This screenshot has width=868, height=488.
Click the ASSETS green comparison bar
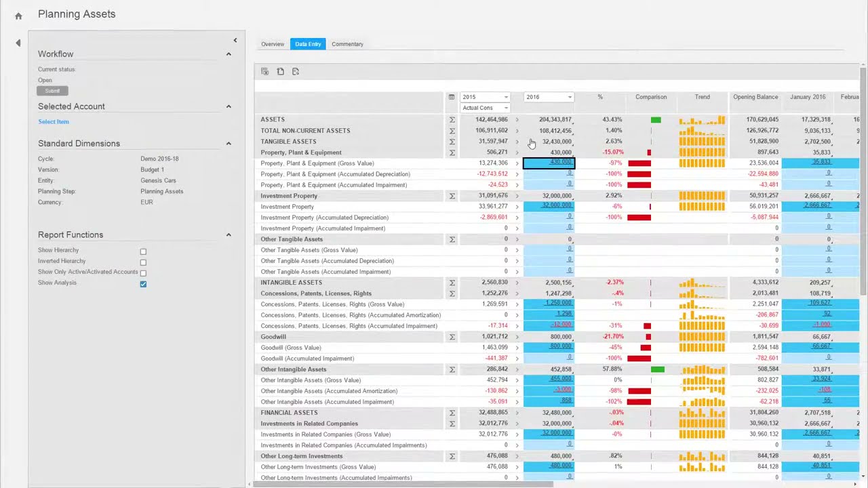coord(656,120)
